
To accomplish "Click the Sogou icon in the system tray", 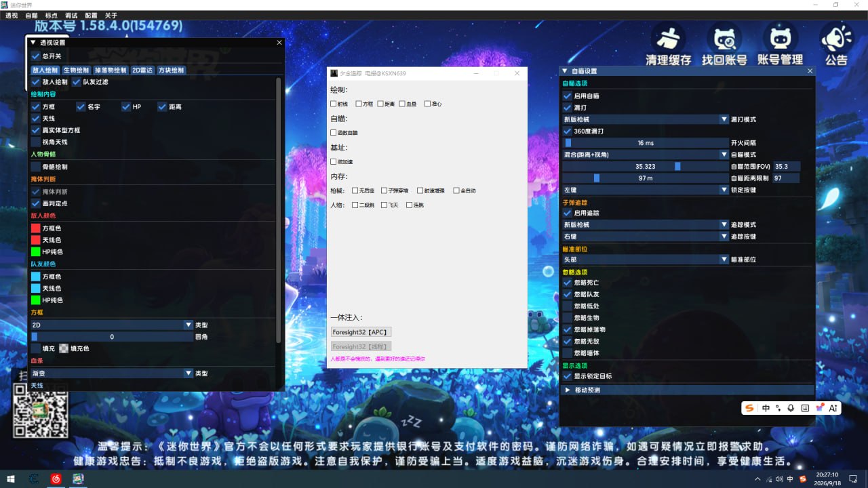I will 804,479.
